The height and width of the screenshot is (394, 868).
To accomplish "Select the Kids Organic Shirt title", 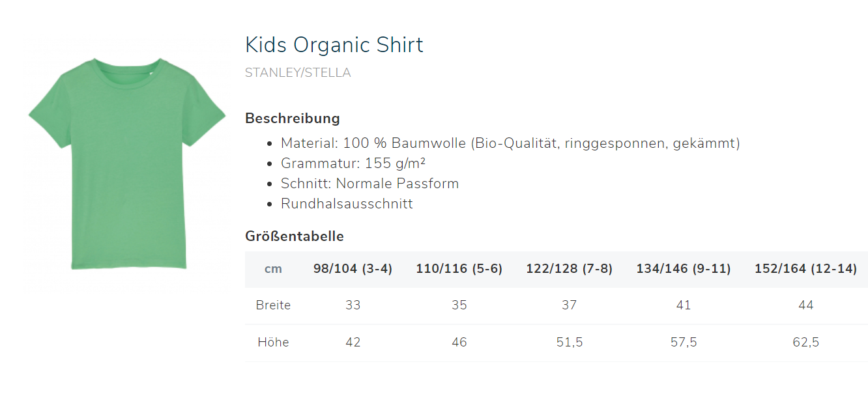I will pos(334,45).
